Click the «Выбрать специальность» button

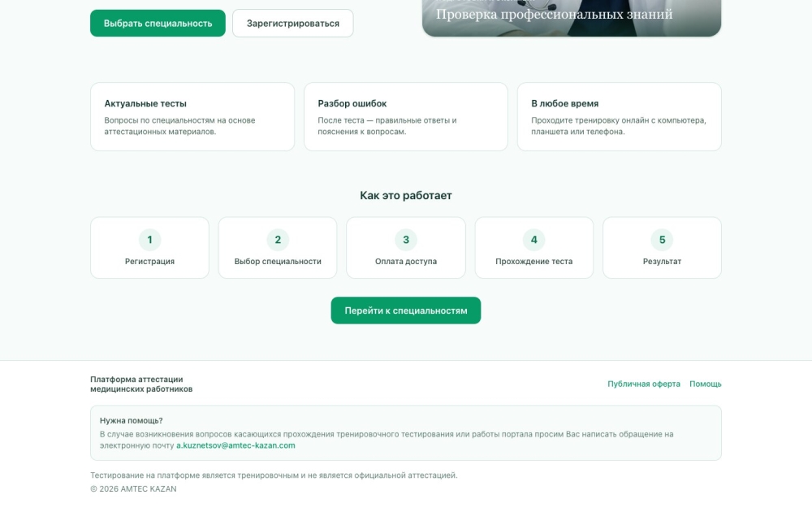click(x=158, y=24)
